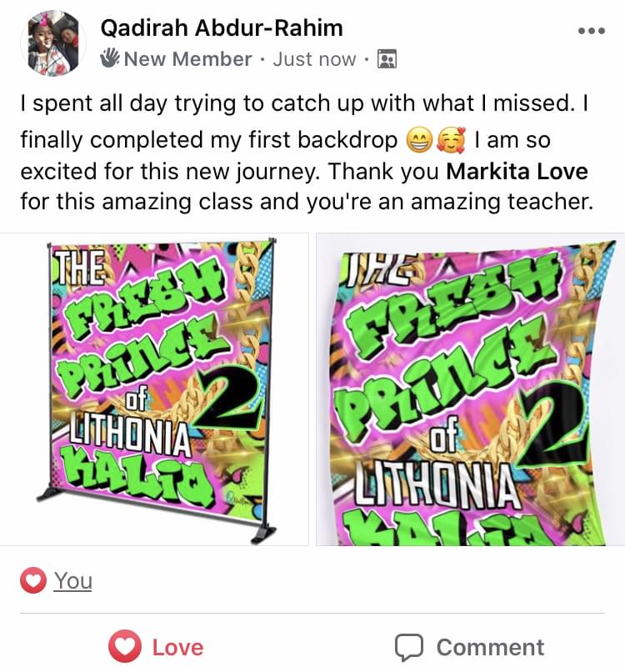Click the red heart reaction icon beside You
Image resolution: width=625 pixels, height=672 pixels.
tap(33, 580)
